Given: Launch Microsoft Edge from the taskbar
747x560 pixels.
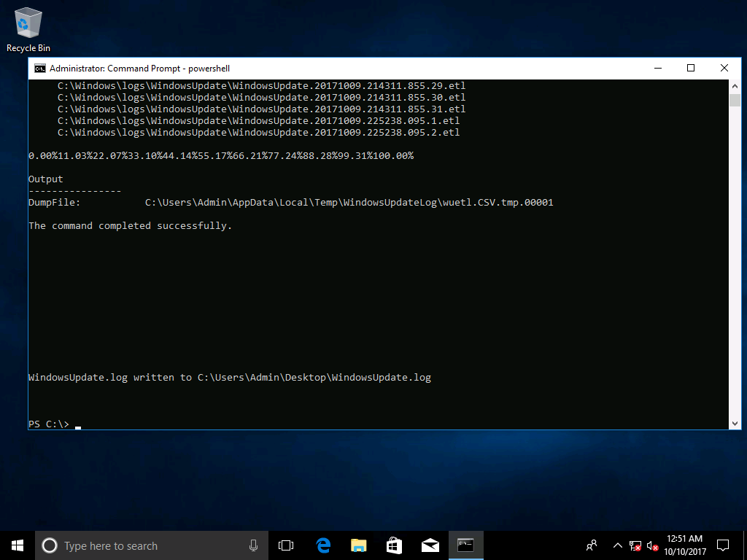Looking at the screenshot, I should point(322,545).
